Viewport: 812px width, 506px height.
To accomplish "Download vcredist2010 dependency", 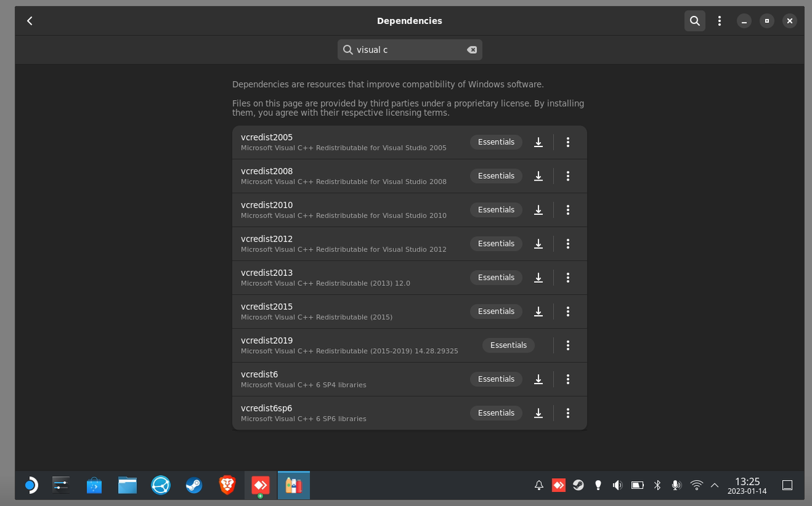I will pyautogui.click(x=539, y=210).
